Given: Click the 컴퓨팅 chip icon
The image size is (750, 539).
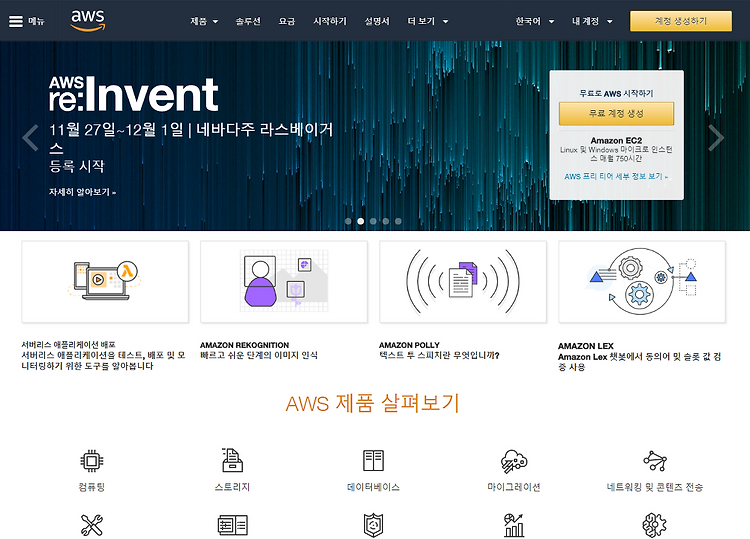Looking at the screenshot, I should tap(92, 461).
